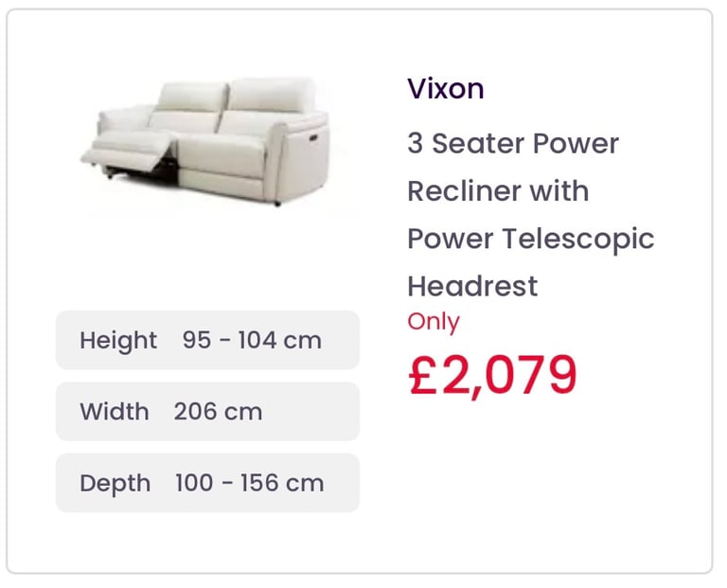
Task: Click the Depth label
Action: [x=115, y=484]
